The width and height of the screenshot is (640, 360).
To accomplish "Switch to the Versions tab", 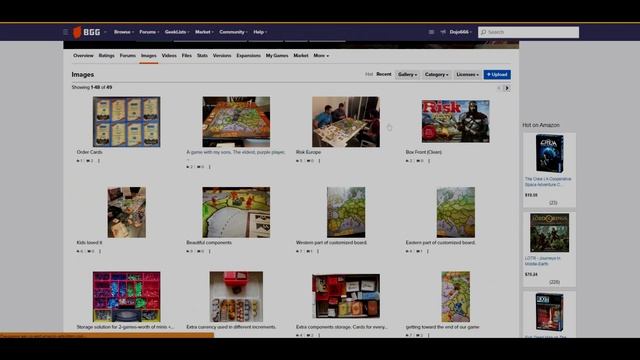I will [222, 56].
